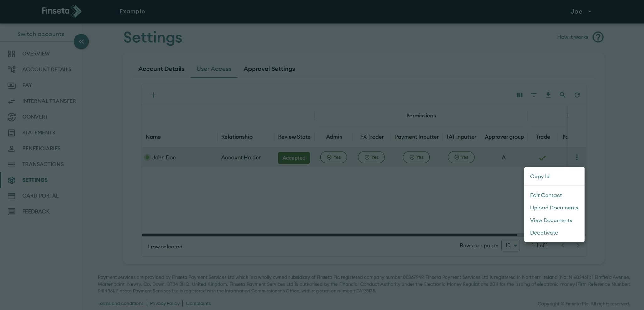Toggle the Admin Yes permission chip

coord(333,157)
